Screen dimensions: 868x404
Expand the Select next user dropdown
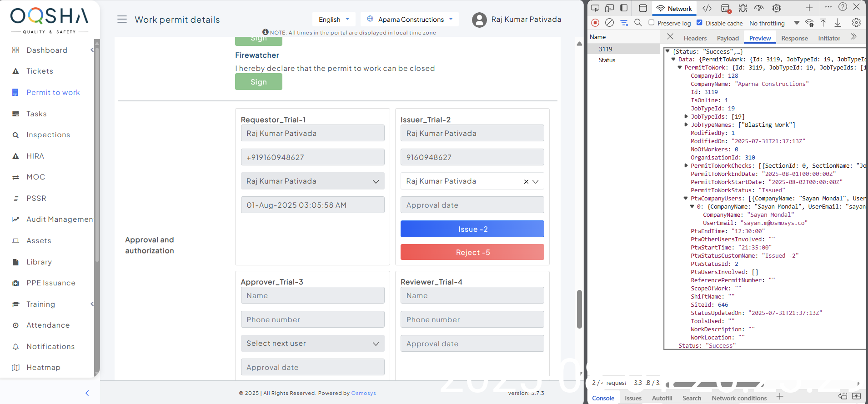[x=312, y=344]
